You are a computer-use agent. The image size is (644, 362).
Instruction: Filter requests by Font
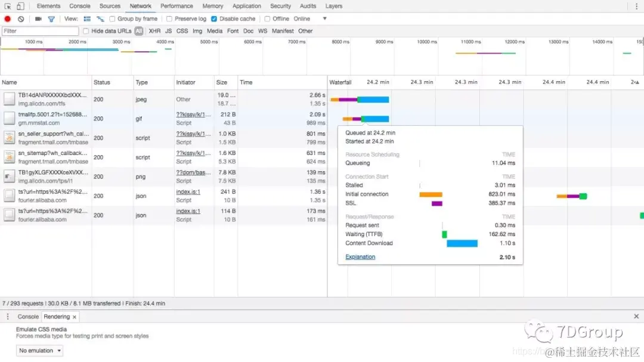tap(233, 31)
